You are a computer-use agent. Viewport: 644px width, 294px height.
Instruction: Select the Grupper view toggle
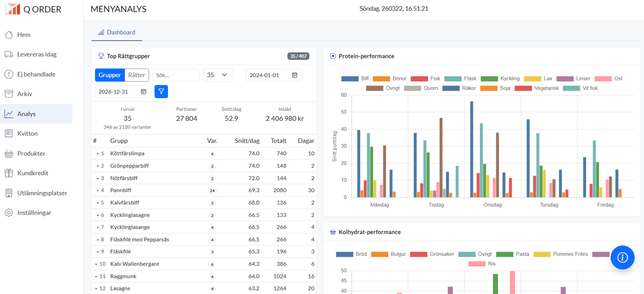coord(110,75)
